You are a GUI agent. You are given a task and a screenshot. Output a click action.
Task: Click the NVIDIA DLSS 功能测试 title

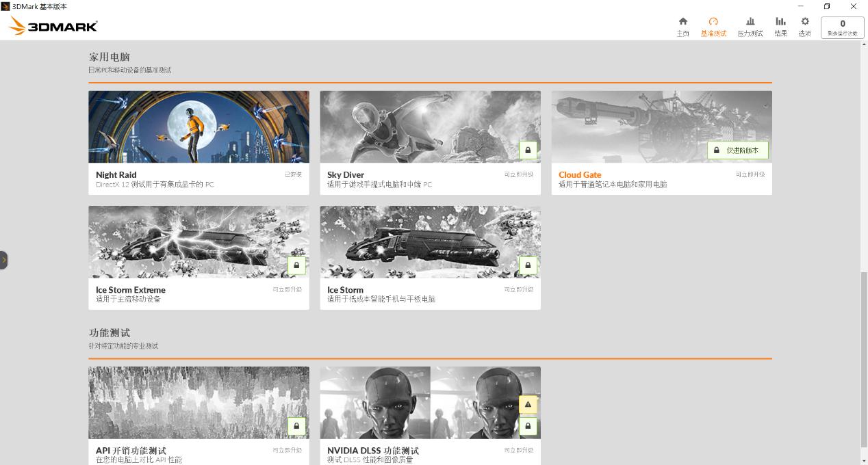373,451
